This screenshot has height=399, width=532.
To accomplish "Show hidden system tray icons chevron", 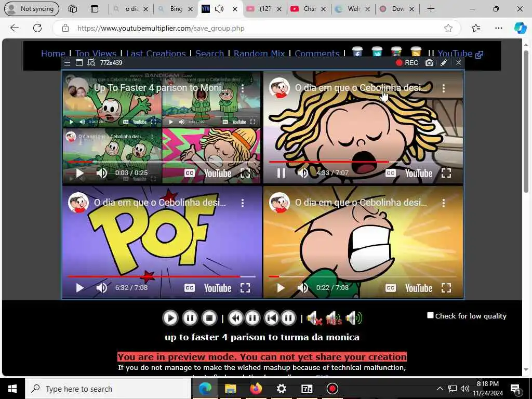I will (440, 389).
